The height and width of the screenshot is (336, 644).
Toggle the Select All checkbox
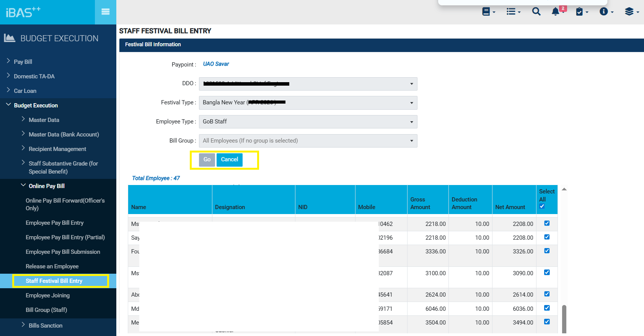(x=542, y=206)
